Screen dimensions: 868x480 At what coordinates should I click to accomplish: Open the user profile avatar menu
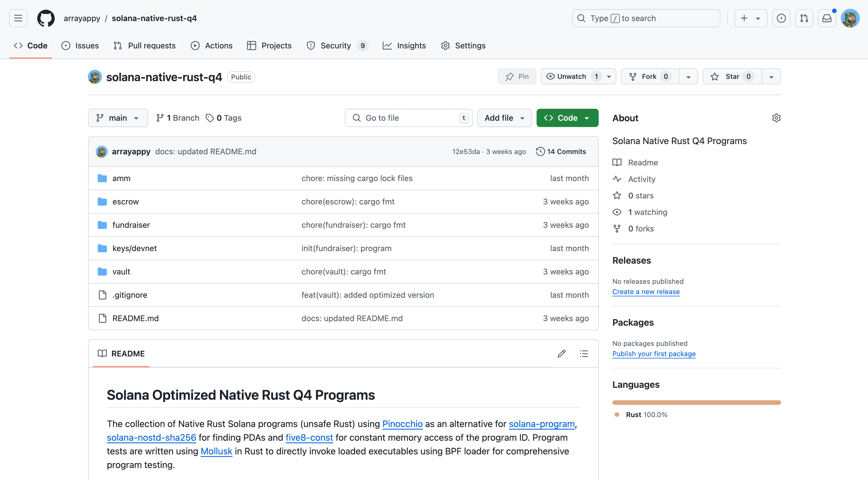[850, 18]
